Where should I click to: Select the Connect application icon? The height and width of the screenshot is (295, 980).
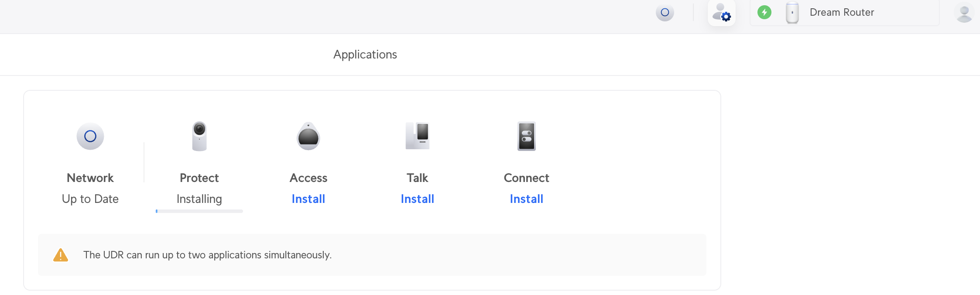tap(527, 136)
